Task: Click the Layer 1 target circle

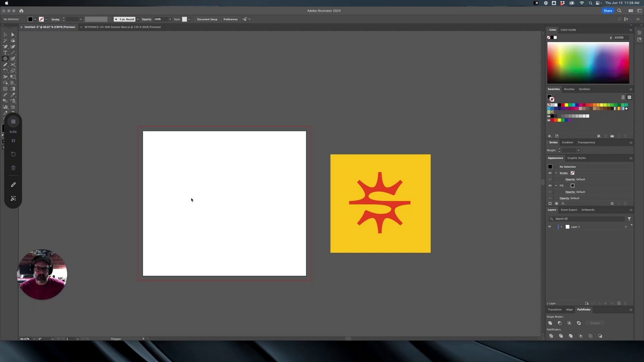Action: click(626, 227)
